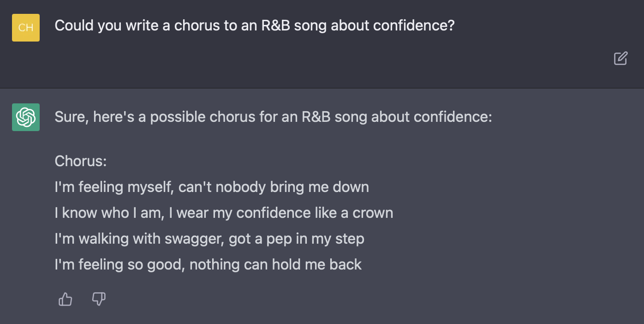Click 'R&B' in the assistant's intro sentence
Screen dimensions: 644x324
pos(316,117)
